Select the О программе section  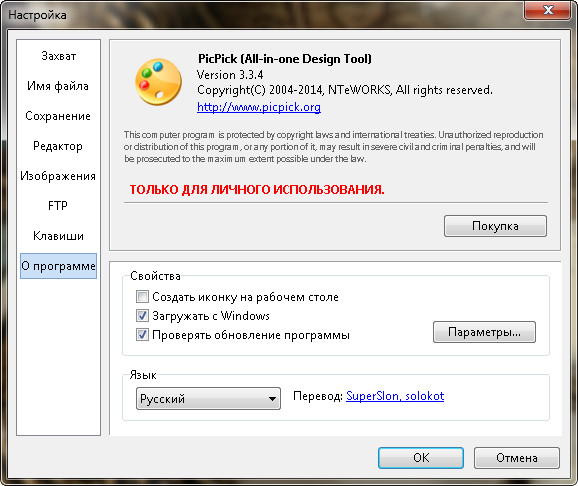(58, 266)
